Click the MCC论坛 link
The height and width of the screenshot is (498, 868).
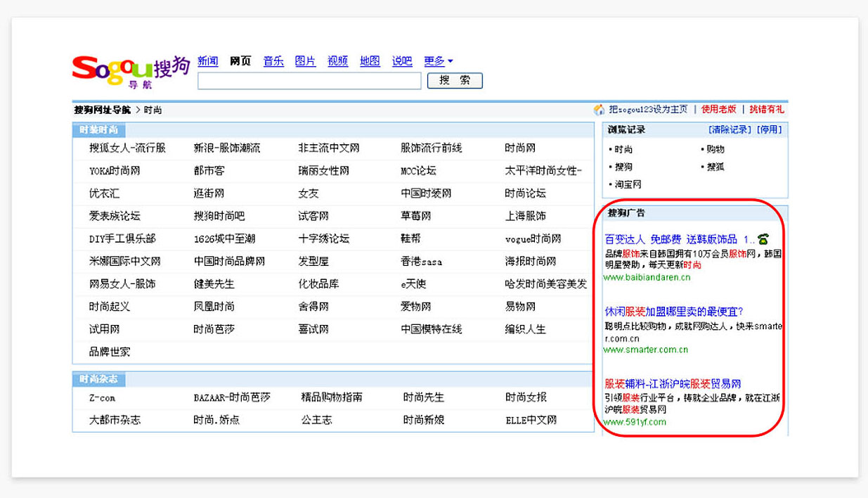(418, 171)
